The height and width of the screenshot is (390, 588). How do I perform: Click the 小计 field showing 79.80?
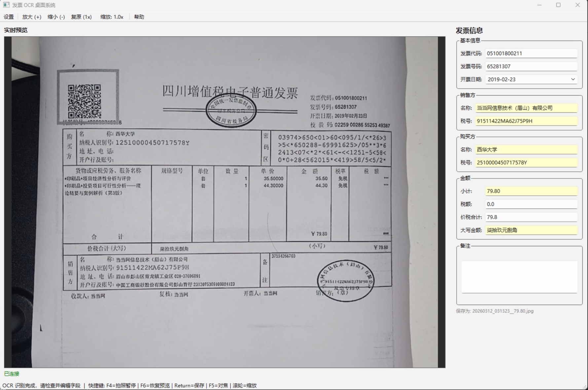531,191
